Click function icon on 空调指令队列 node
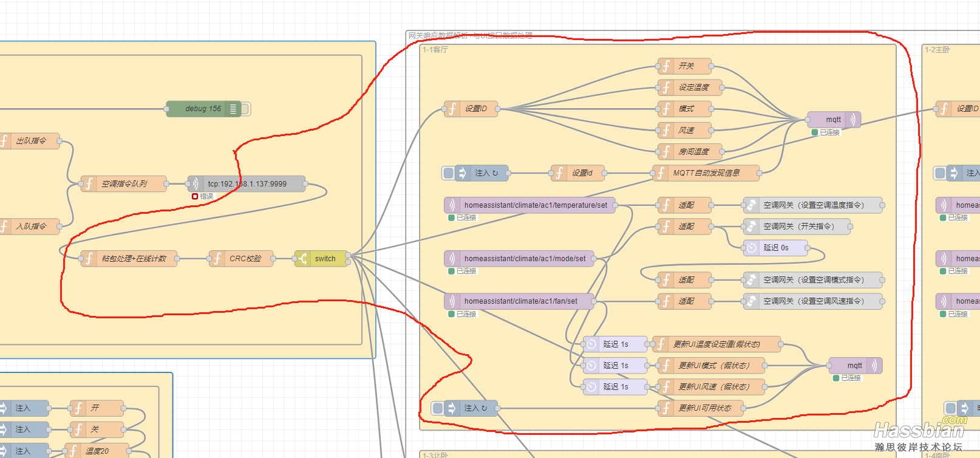 [89, 183]
